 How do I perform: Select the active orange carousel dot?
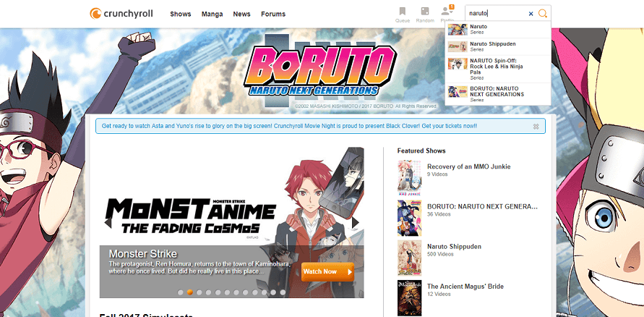190,292
